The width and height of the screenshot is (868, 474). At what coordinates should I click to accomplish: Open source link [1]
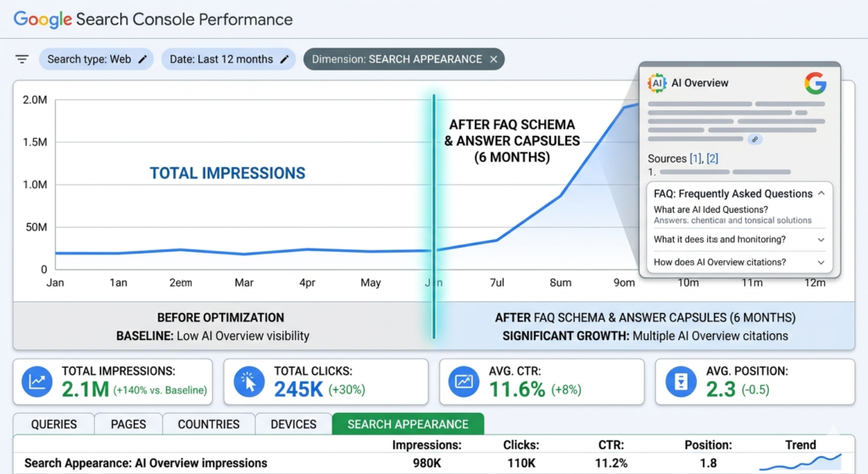pos(695,159)
